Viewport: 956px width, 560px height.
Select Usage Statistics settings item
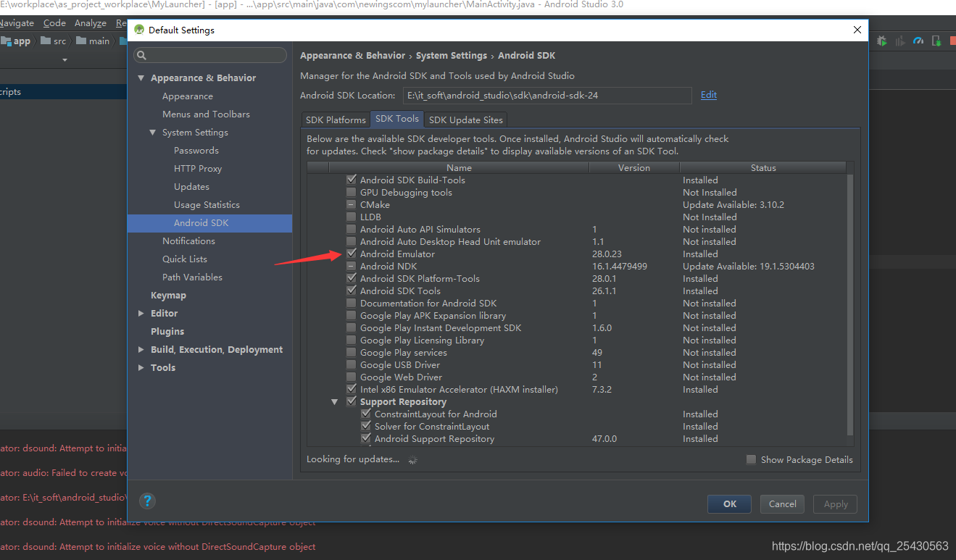point(207,204)
